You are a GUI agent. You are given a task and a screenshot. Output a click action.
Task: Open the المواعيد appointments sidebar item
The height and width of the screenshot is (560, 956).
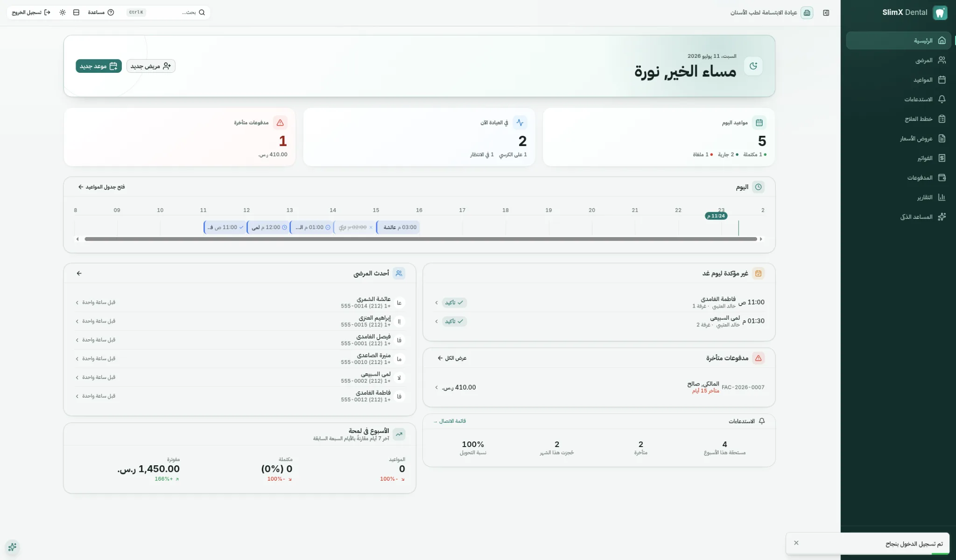pos(898,80)
